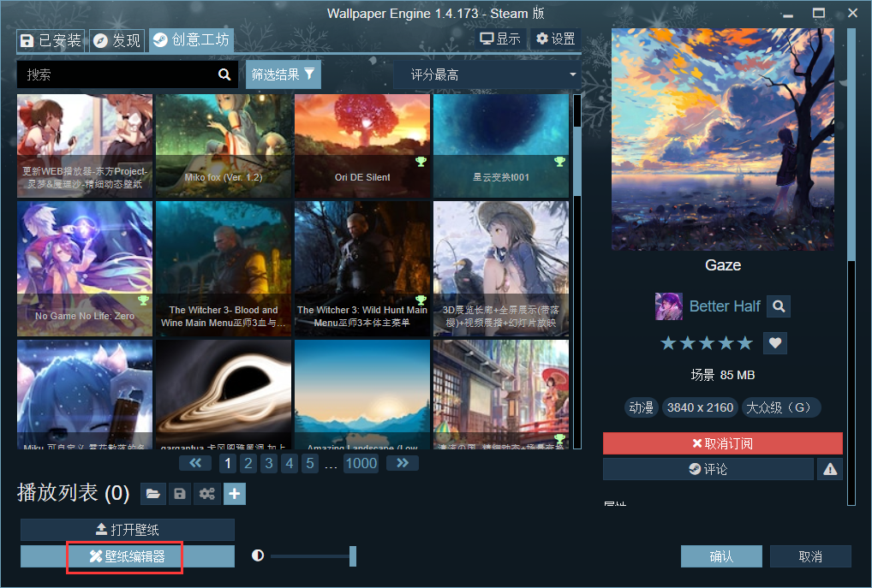Click the 搜索 search input field
872x588 pixels.
pos(128,74)
